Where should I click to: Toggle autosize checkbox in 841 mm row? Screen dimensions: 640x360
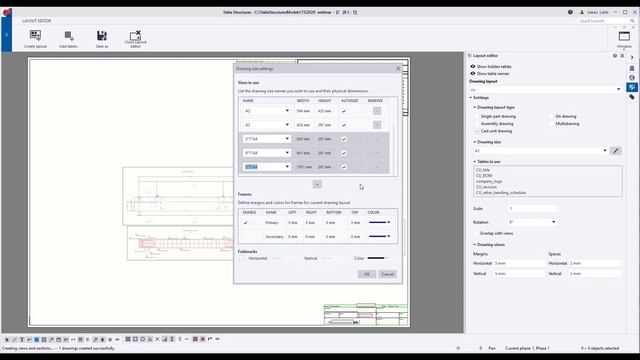click(x=344, y=153)
